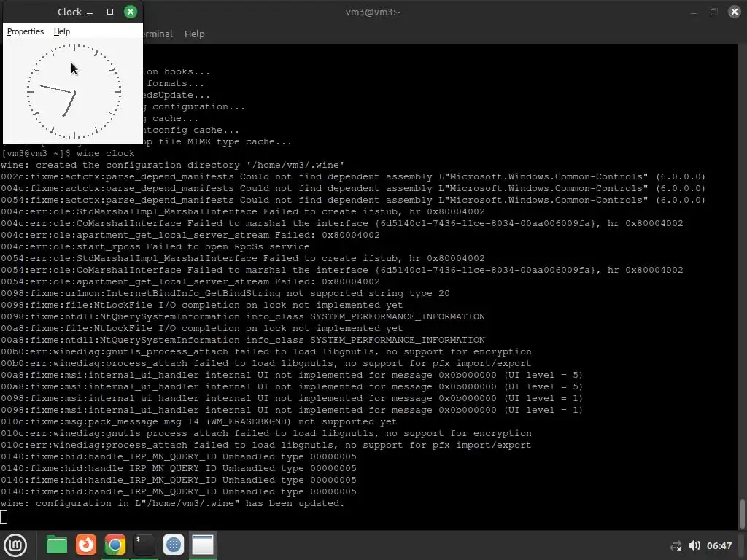Maximize the vm3@vm3 terminal window
This screenshot has width=747, height=560.
713,12
